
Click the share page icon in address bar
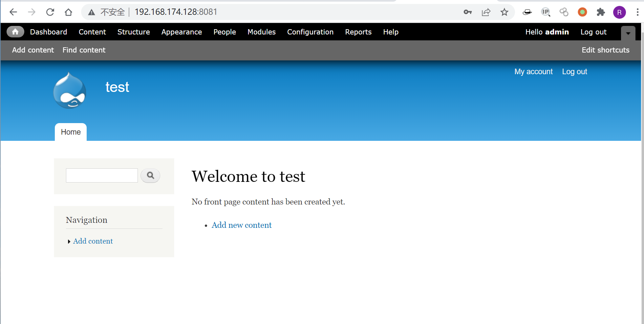point(486,12)
